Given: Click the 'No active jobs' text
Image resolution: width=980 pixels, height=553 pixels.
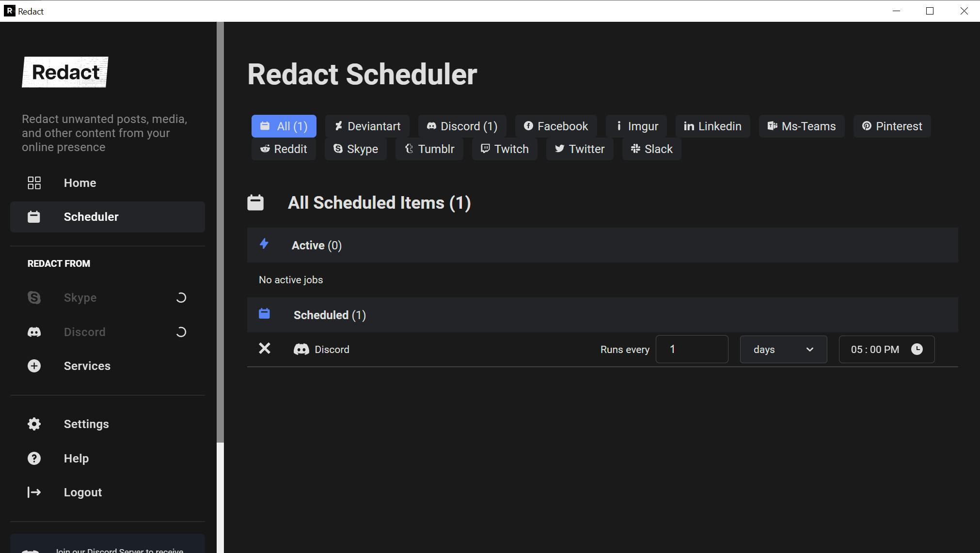Looking at the screenshot, I should point(291,280).
